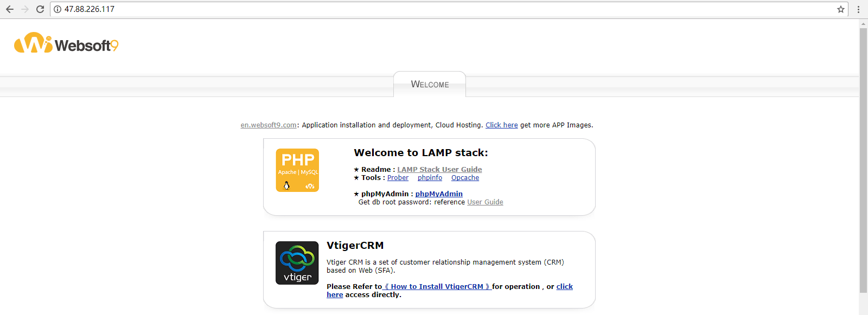Bookmark this page with the star icon
This screenshot has width=868, height=315.
point(841,9)
